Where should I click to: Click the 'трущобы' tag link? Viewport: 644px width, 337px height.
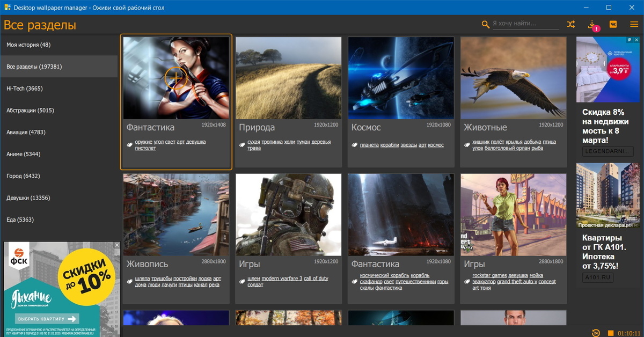tap(161, 279)
